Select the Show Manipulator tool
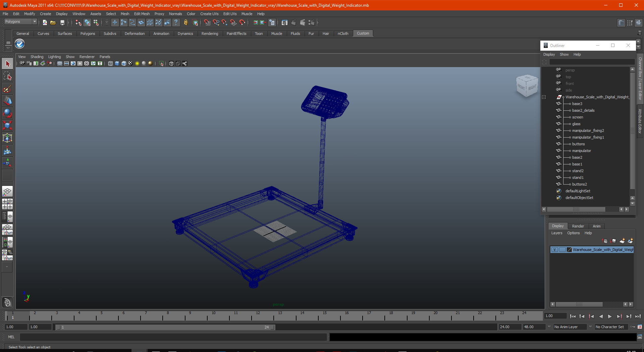 pos(7,163)
